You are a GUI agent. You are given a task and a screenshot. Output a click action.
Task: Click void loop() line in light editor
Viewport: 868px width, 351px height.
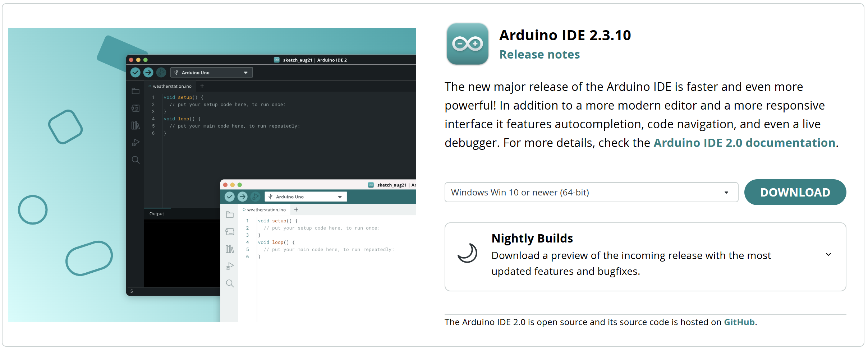tap(276, 243)
